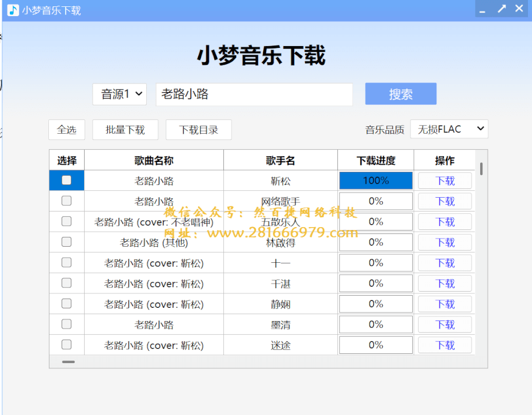
Task: Click the 全选 select-all button
Action: (67, 130)
